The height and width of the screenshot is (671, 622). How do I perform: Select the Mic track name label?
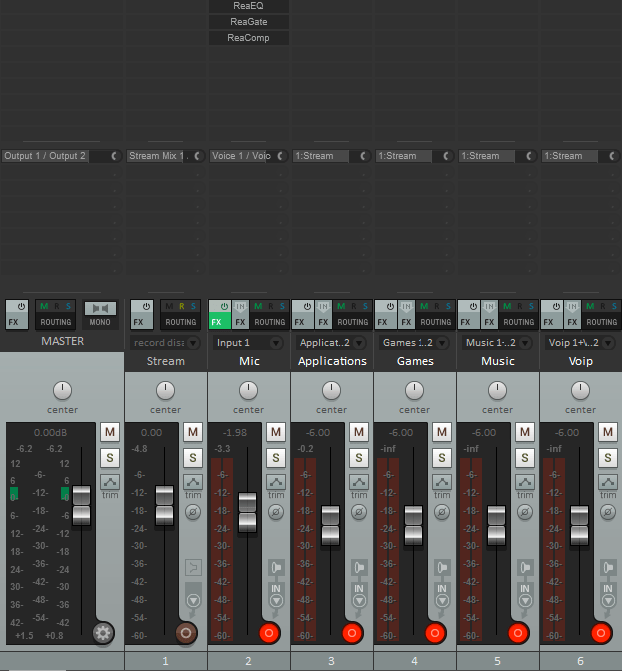coord(249,361)
